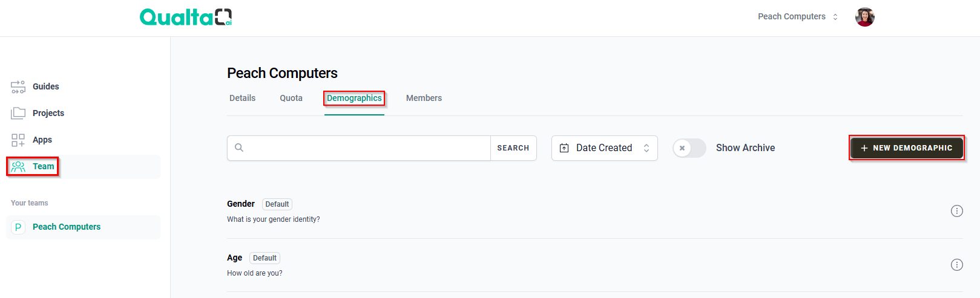Viewport: 980px width, 298px height.
Task: Select Peach Computers under Your teams
Action: click(x=84, y=227)
